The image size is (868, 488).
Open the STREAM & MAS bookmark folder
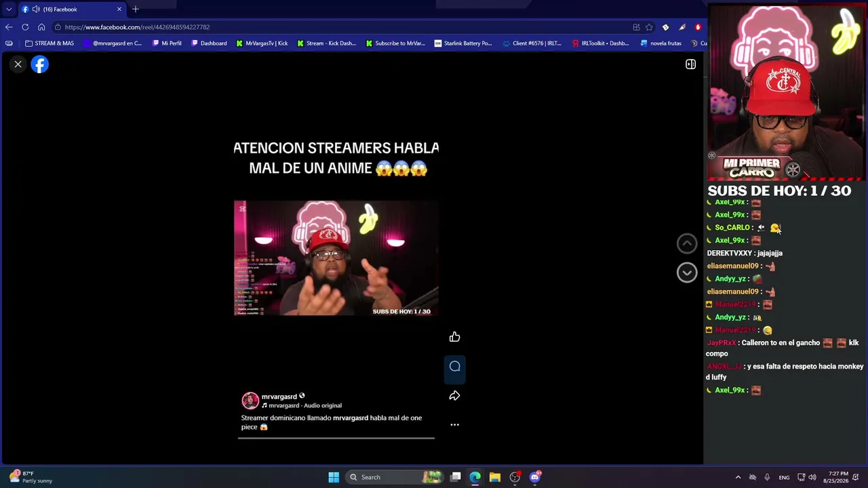pyautogui.click(x=50, y=43)
